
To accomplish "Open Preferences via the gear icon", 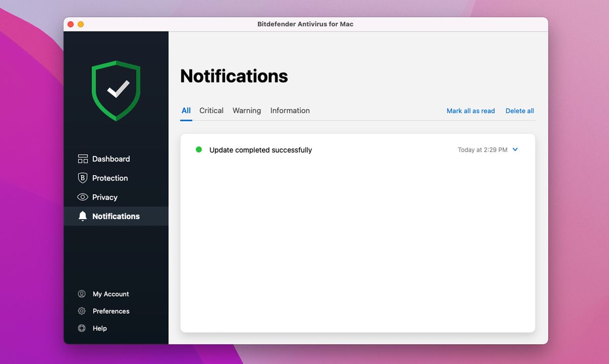I will point(82,311).
